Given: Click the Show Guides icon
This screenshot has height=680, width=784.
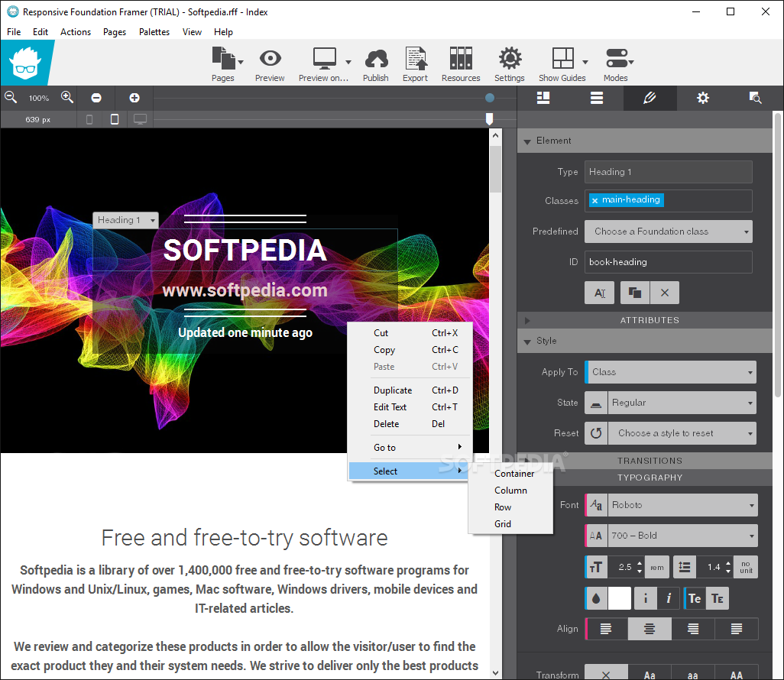Looking at the screenshot, I should pos(562,59).
